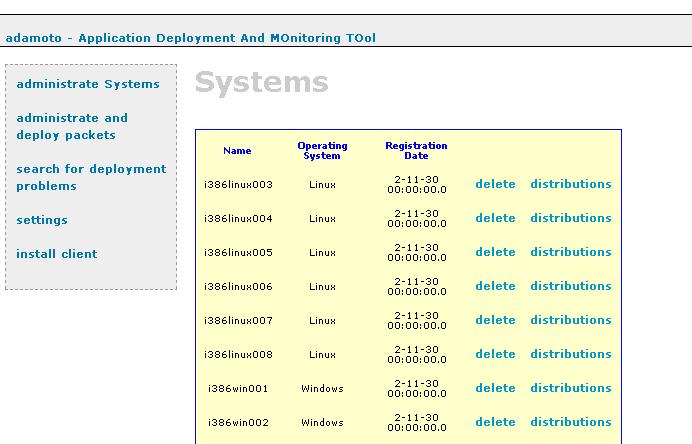Select install client in sidebar
Screen dimensions: 692x444
(x=57, y=254)
